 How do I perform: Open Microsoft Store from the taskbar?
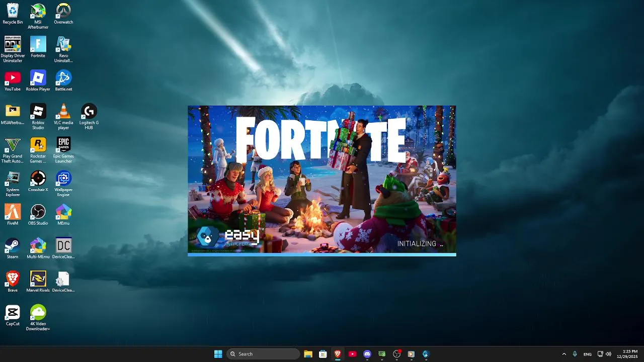[323, 354]
